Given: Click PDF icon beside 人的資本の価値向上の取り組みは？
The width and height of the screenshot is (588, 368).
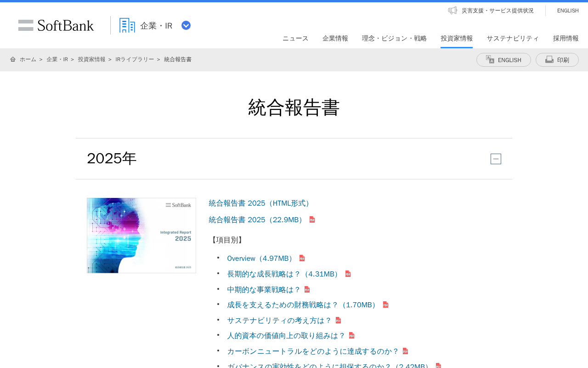Looking at the screenshot, I should 351,335.
